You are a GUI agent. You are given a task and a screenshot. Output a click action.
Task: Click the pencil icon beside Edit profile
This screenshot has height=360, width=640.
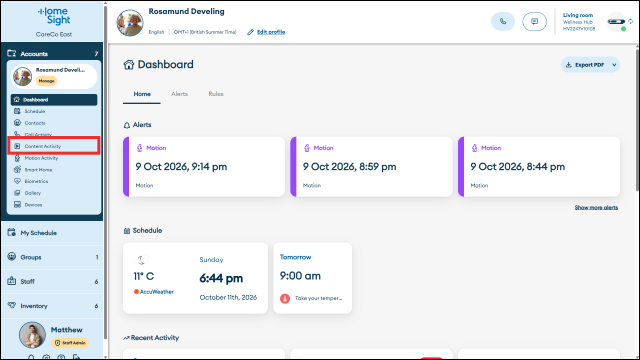250,32
